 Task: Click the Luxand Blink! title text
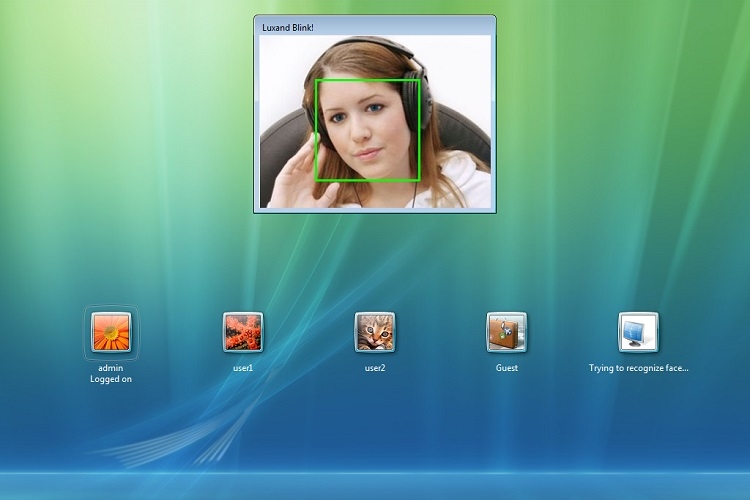pyautogui.click(x=288, y=28)
